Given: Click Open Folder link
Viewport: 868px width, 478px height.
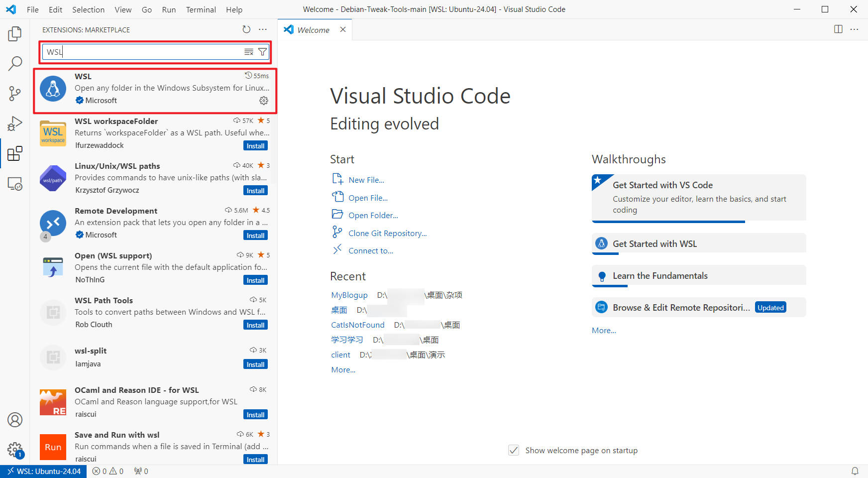Looking at the screenshot, I should (373, 215).
